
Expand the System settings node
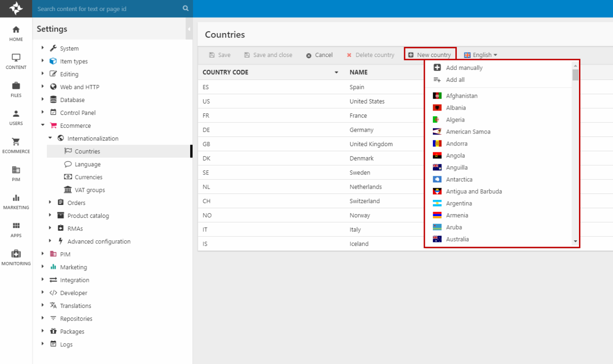coord(43,48)
